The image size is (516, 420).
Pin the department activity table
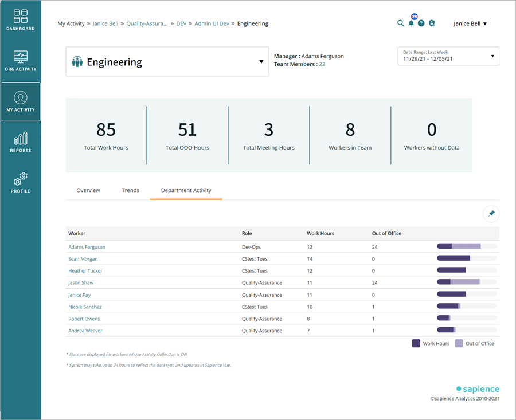[491, 214]
